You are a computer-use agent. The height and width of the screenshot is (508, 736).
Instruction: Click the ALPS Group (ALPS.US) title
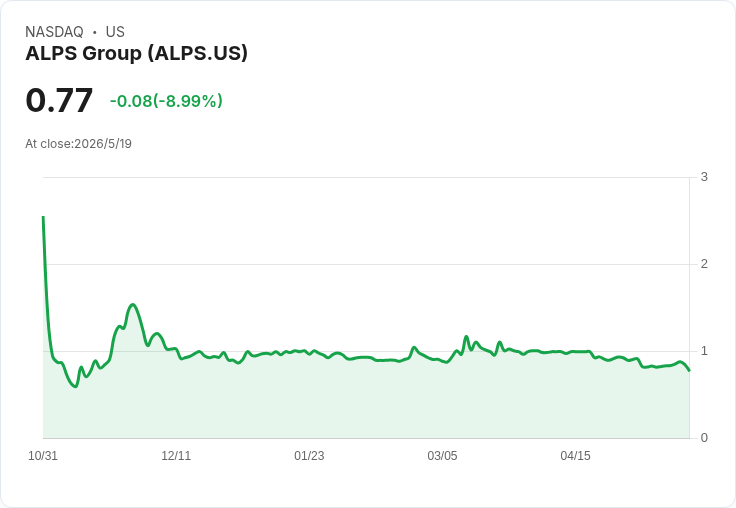[136, 54]
